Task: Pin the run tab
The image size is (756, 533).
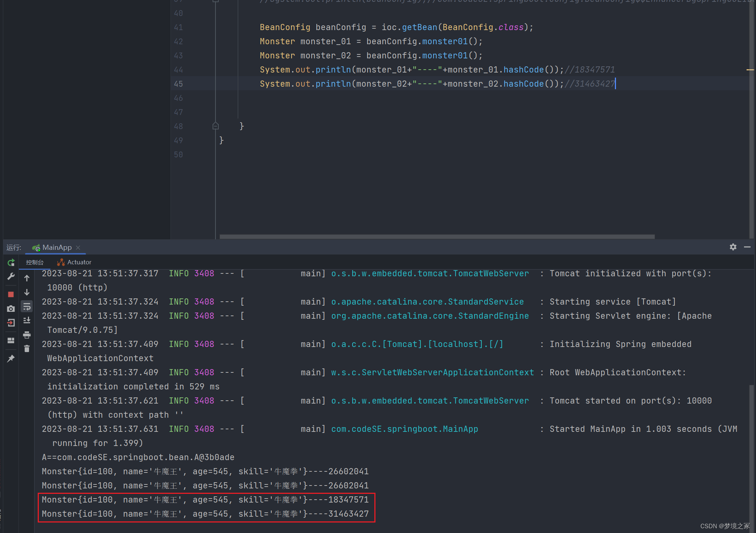Action: (11, 359)
